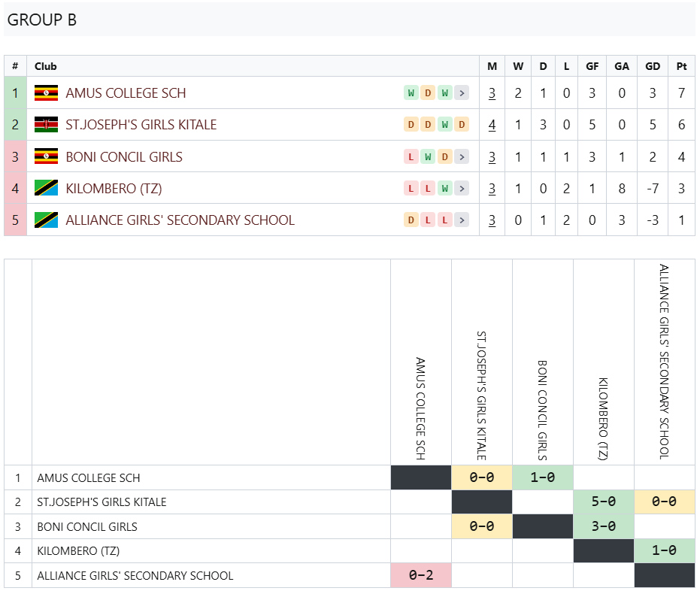Click red L form badge for BONI CONCIL GIRLS

[411, 156]
